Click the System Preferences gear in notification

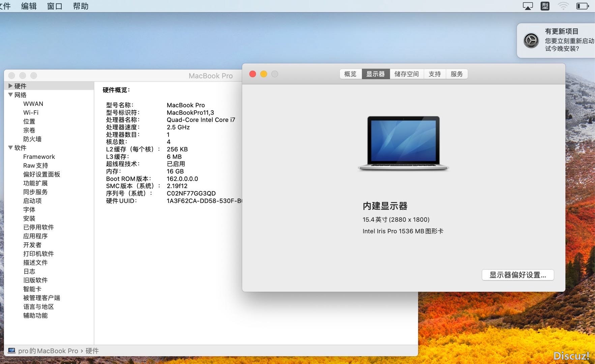(x=531, y=40)
